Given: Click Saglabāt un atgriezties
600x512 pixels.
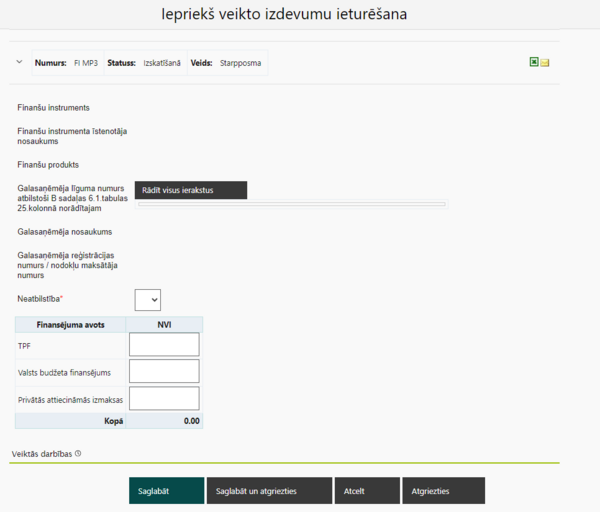Looking at the screenshot, I should click(x=269, y=491).
